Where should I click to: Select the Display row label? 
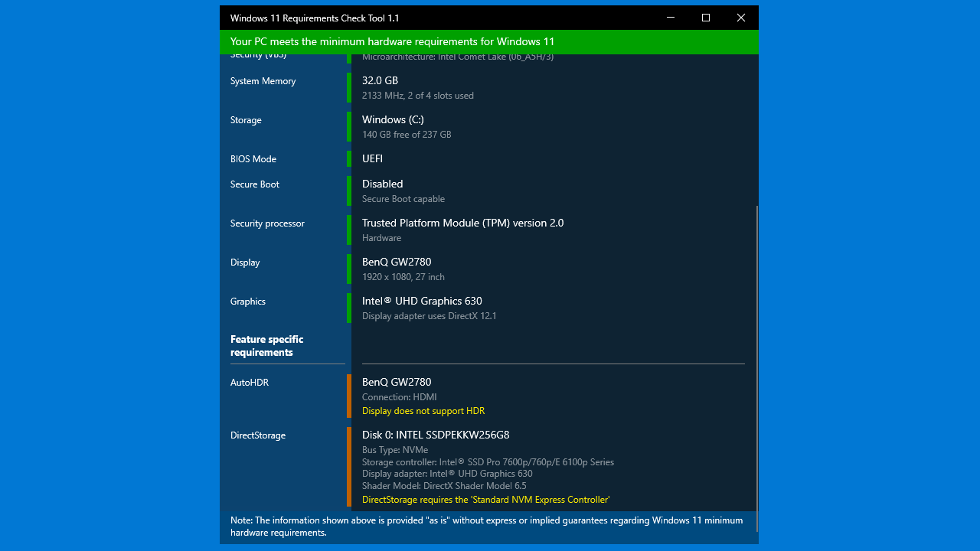[x=245, y=262]
